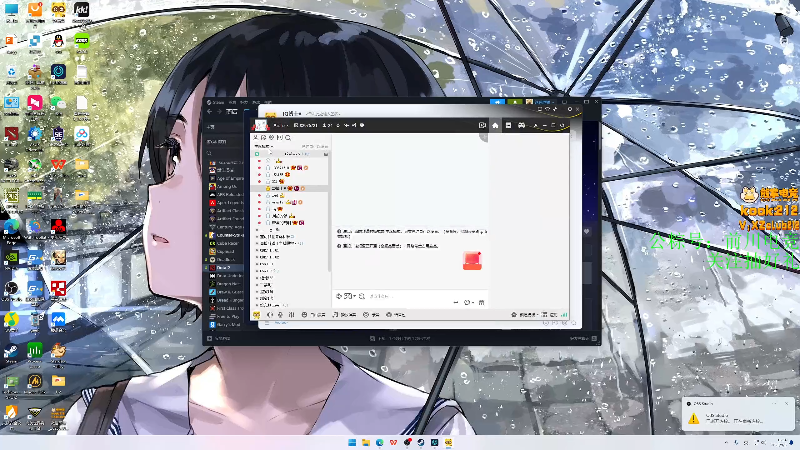Open the red WPS desktop shortcut
The height and width of the screenshot is (450, 800).
click(58, 165)
